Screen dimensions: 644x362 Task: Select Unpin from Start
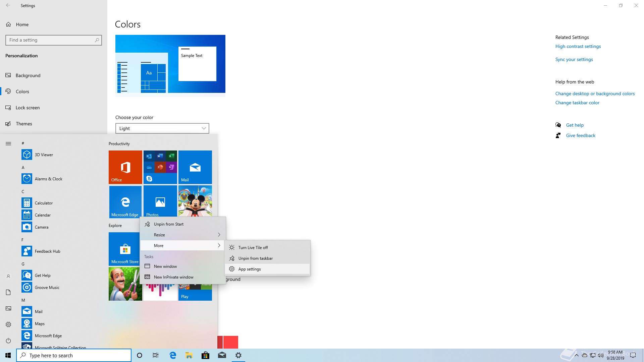point(182,224)
